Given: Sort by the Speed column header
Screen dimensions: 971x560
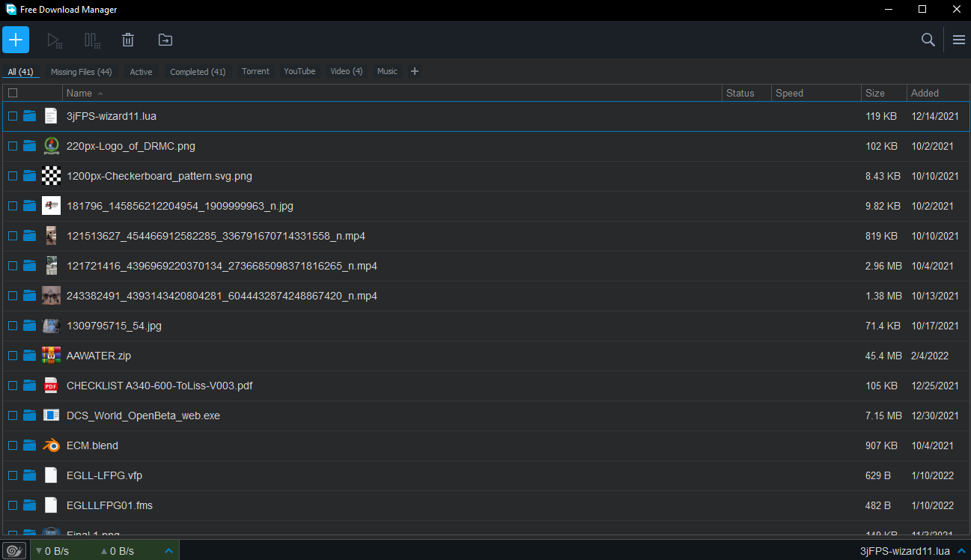Looking at the screenshot, I should pyautogui.click(x=816, y=93).
